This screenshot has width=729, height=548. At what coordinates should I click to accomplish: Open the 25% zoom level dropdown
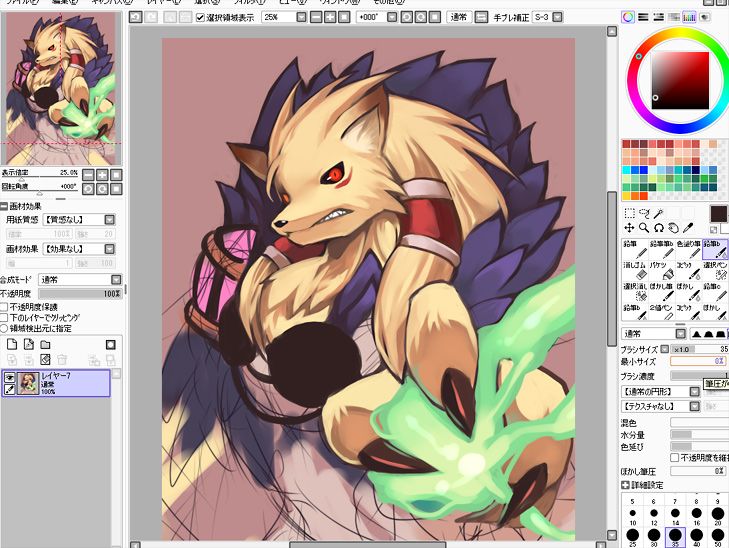point(301,17)
